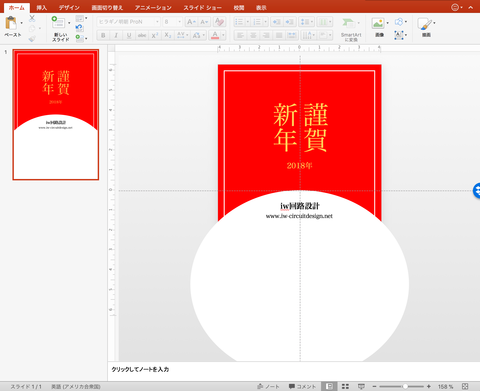Screen dimensions: 480x391
Task: Open the numbered list dropdown arrow
Action: click(266, 22)
